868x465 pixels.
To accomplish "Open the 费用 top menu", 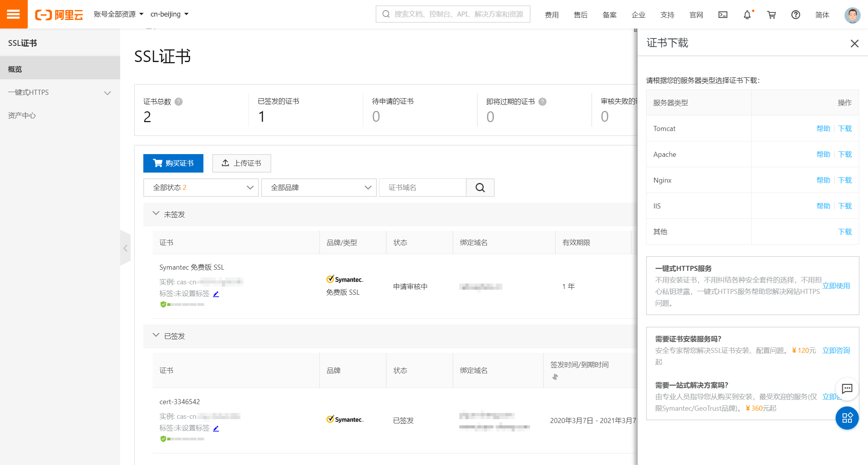I will click(x=552, y=15).
